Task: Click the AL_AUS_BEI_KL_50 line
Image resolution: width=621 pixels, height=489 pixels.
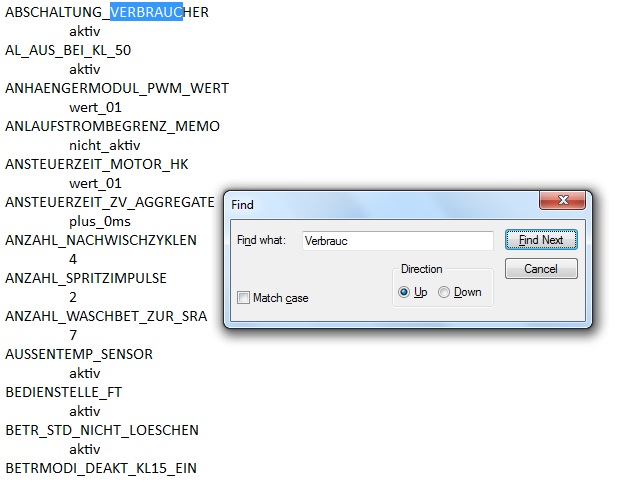Action: point(68,50)
